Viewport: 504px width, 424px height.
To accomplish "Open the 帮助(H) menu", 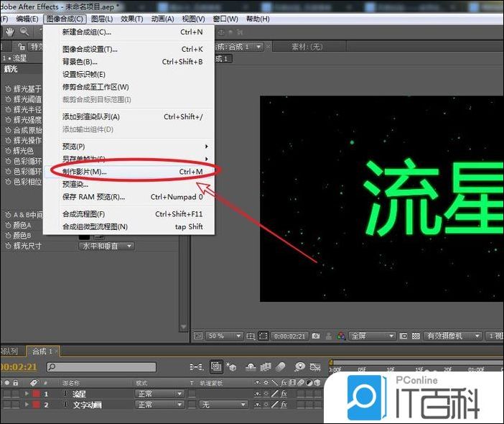I will (258, 19).
